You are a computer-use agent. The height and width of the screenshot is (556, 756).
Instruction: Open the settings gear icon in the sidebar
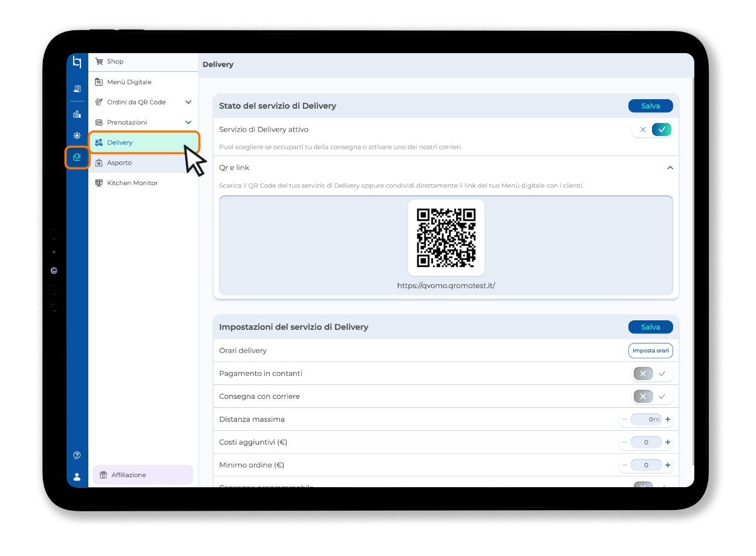[x=77, y=135]
